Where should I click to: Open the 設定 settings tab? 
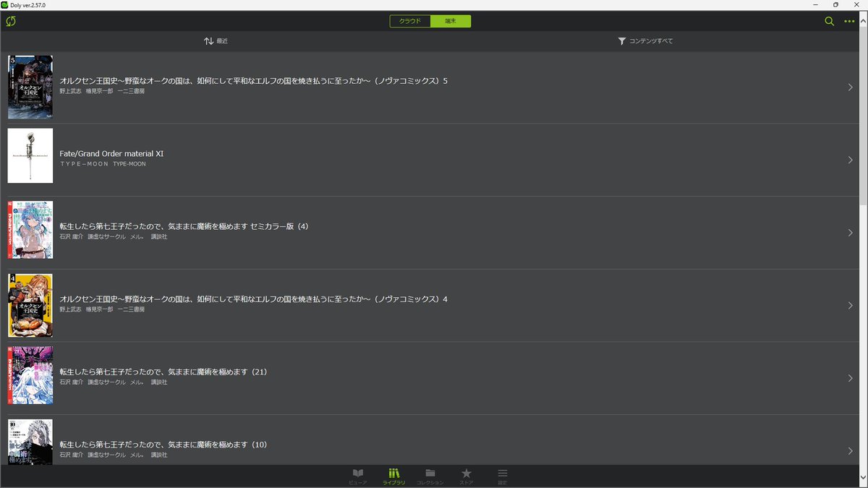503,476
